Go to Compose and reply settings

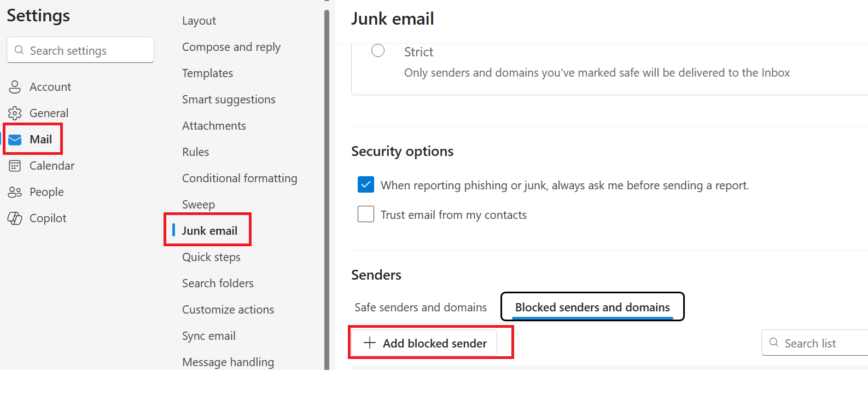tap(231, 47)
